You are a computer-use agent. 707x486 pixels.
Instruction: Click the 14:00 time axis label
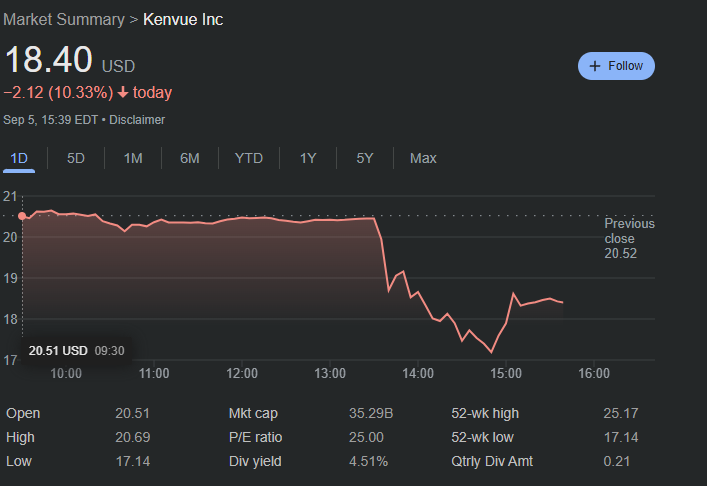coord(418,373)
